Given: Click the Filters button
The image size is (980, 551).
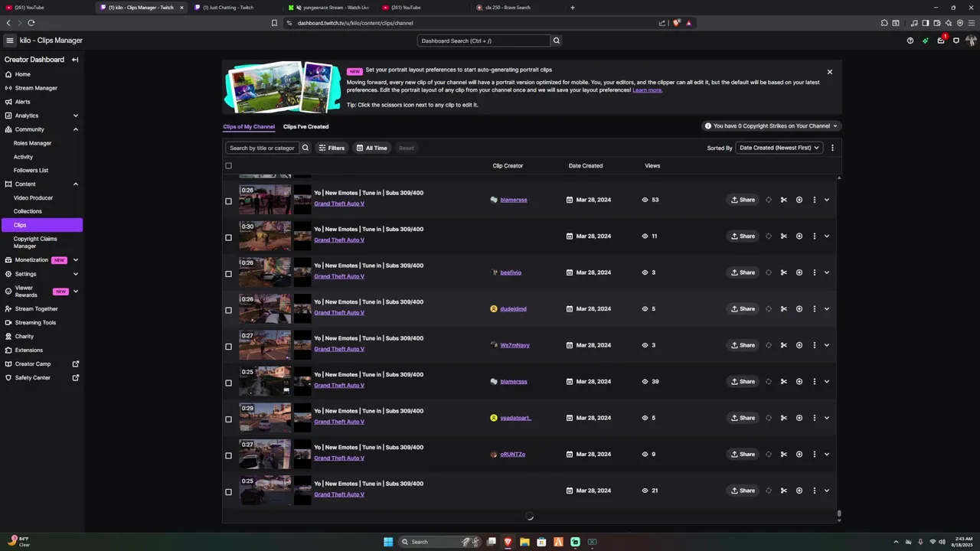Looking at the screenshot, I should click(x=332, y=148).
